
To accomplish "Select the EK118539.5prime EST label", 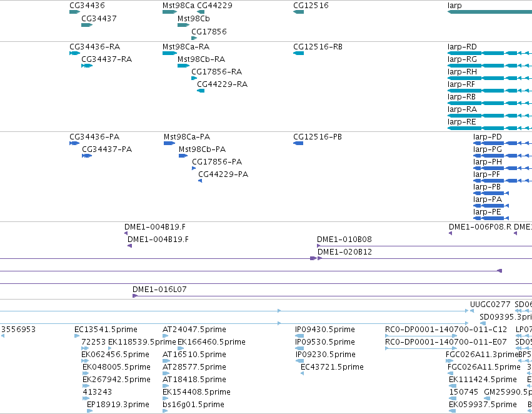I will pos(142,343).
